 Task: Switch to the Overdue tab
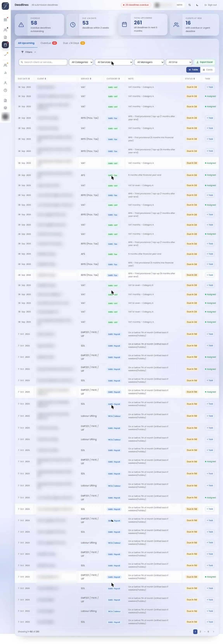pos(48,43)
